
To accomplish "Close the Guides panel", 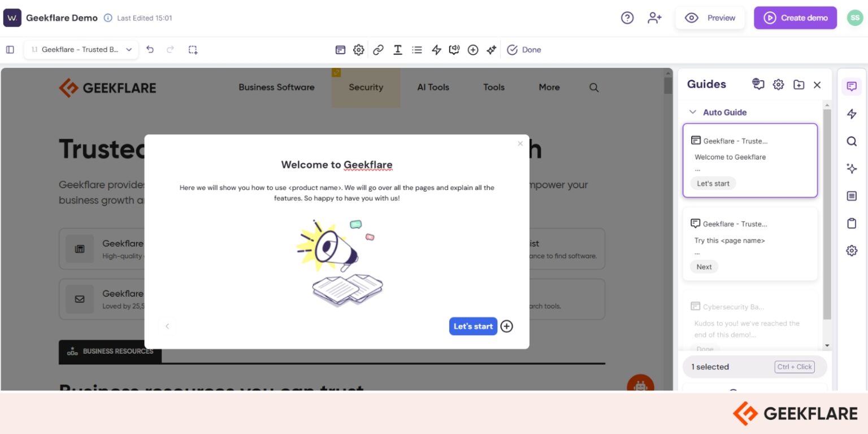I will tap(817, 85).
